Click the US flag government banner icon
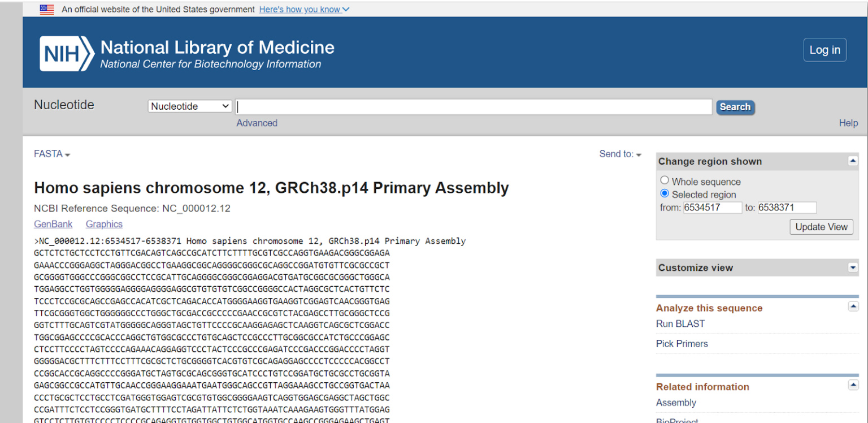The height and width of the screenshot is (423, 868). click(x=46, y=9)
